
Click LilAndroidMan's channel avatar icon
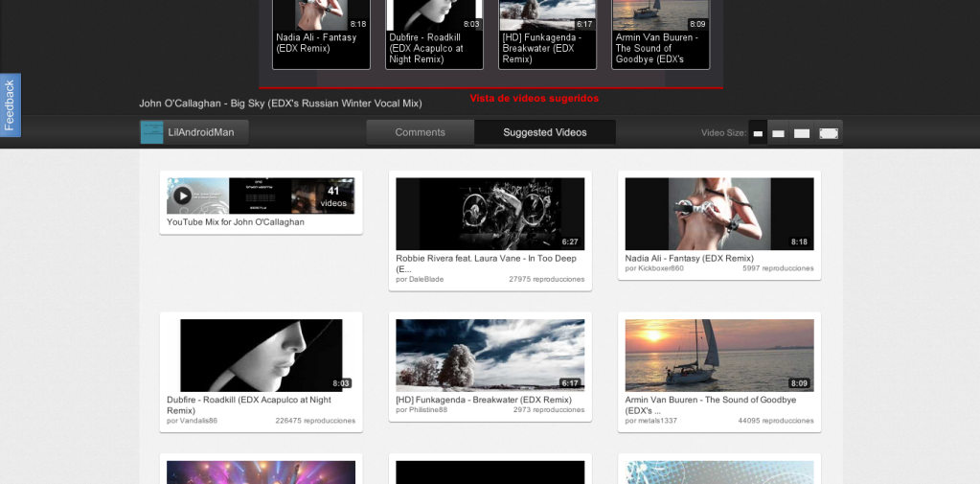[152, 132]
